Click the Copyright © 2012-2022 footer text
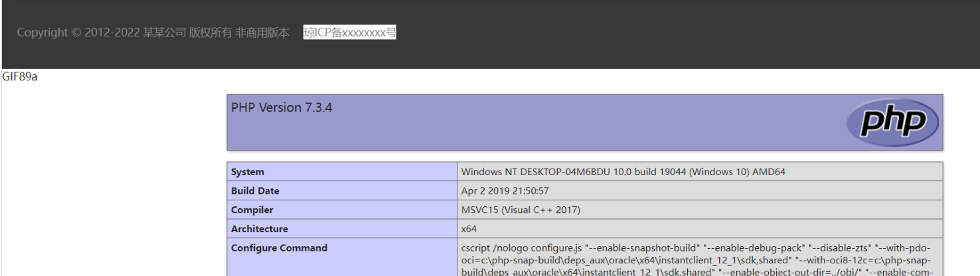Screen dimensions: 980x276 [78, 33]
